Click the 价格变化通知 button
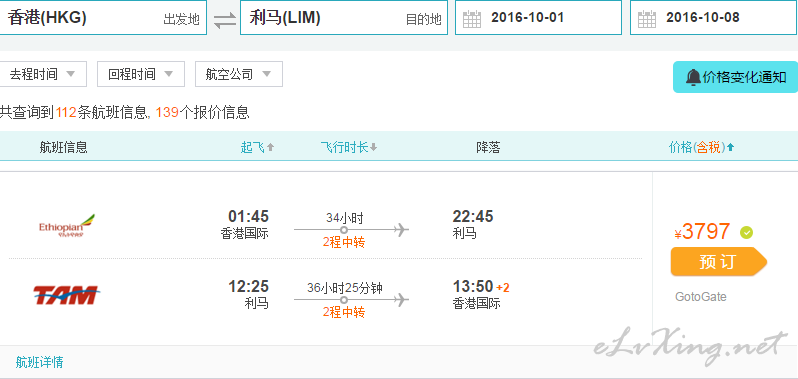The image size is (798, 379). point(735,77)
